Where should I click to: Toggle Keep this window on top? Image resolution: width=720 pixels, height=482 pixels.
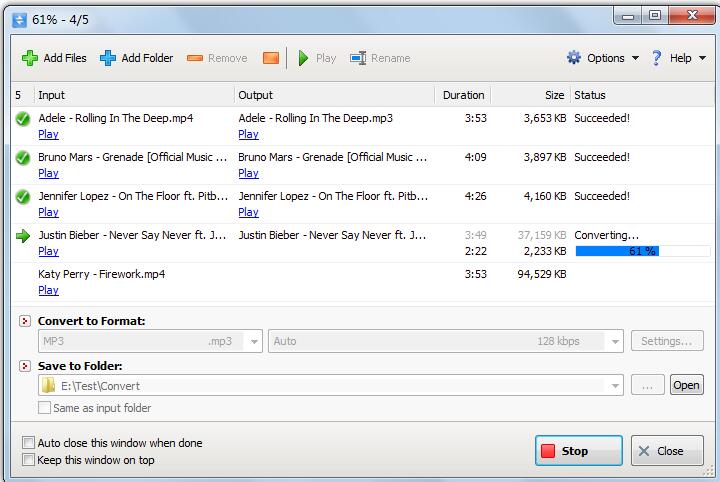(x=28, y=460)
